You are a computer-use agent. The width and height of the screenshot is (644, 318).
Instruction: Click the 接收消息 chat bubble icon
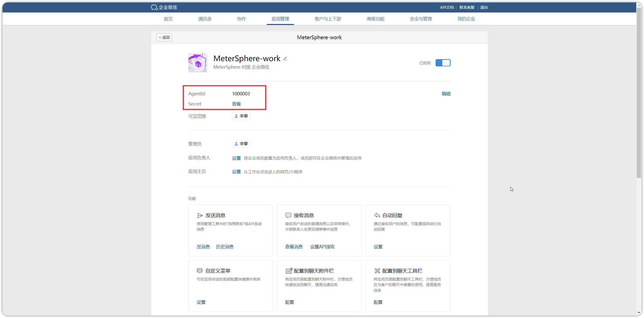288,215
